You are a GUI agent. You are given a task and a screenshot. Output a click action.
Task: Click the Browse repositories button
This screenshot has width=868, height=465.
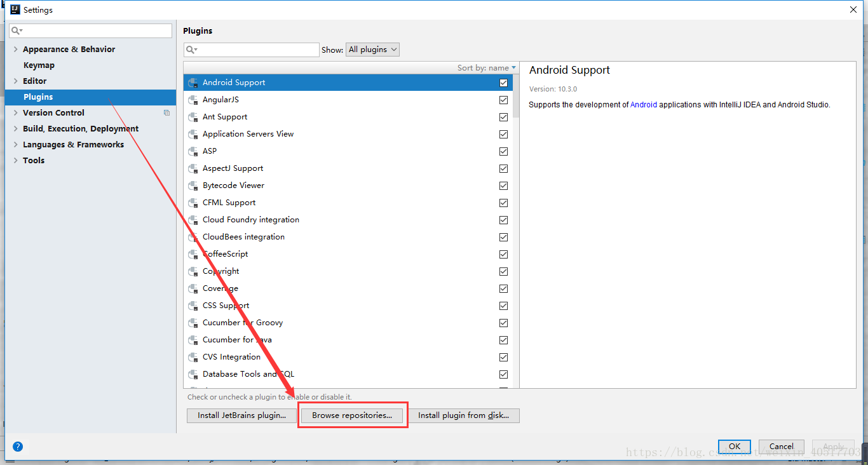(x=352, y=415)
